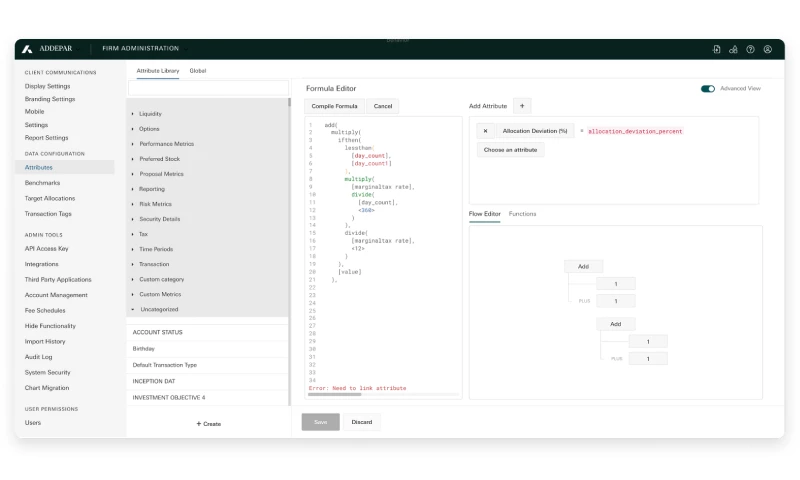The width and height of the screenshot is (800, 480).
Task: Click the plus Create button
Action: point(208,424)
